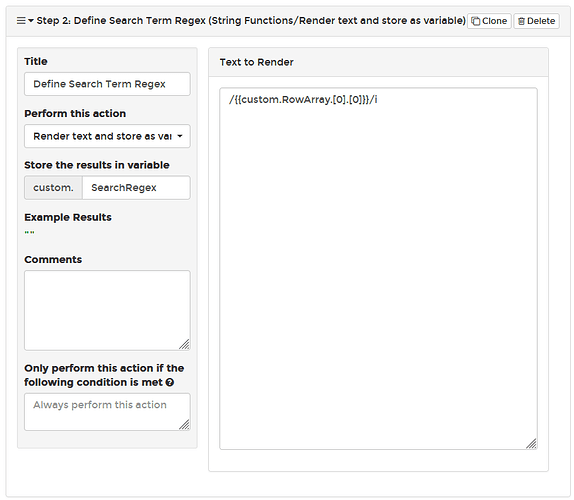The height and width of the screenshot is (500, 574).
Task: Click the Always perform this action field
Action: click(x=107, y=412)
